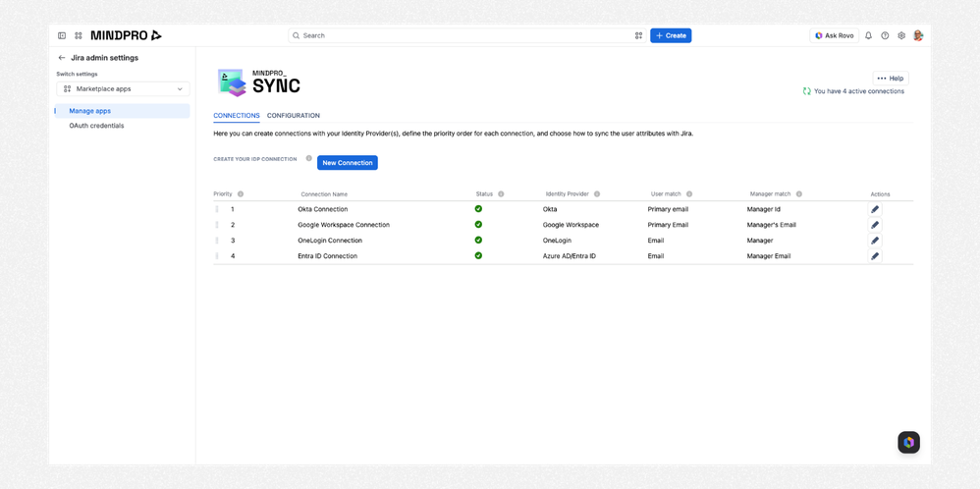Go back from Jira admin settings

[62, 58]
